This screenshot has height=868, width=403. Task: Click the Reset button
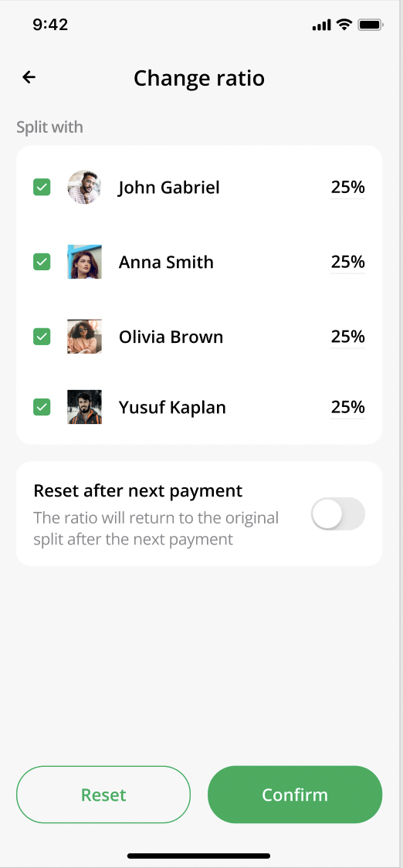(103, 795)
